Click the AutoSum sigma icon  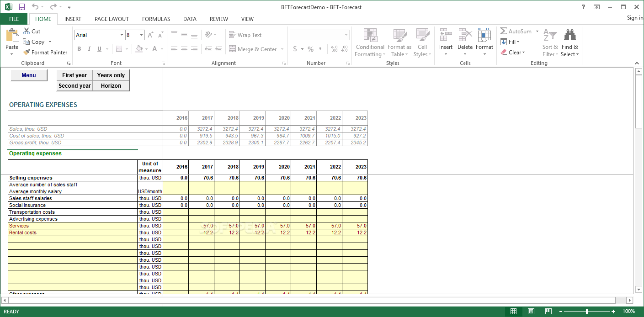pyautogui.click(x=504, y=31)
